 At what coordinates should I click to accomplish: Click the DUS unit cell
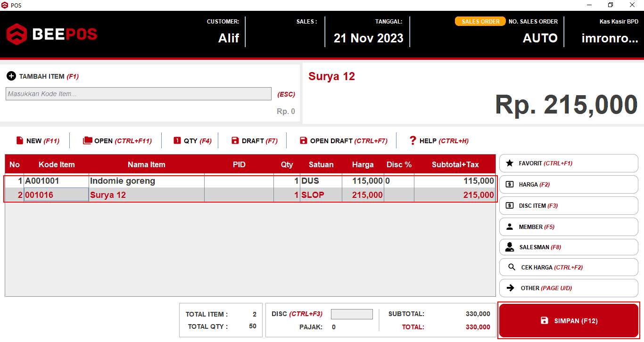tap(321, 181)
